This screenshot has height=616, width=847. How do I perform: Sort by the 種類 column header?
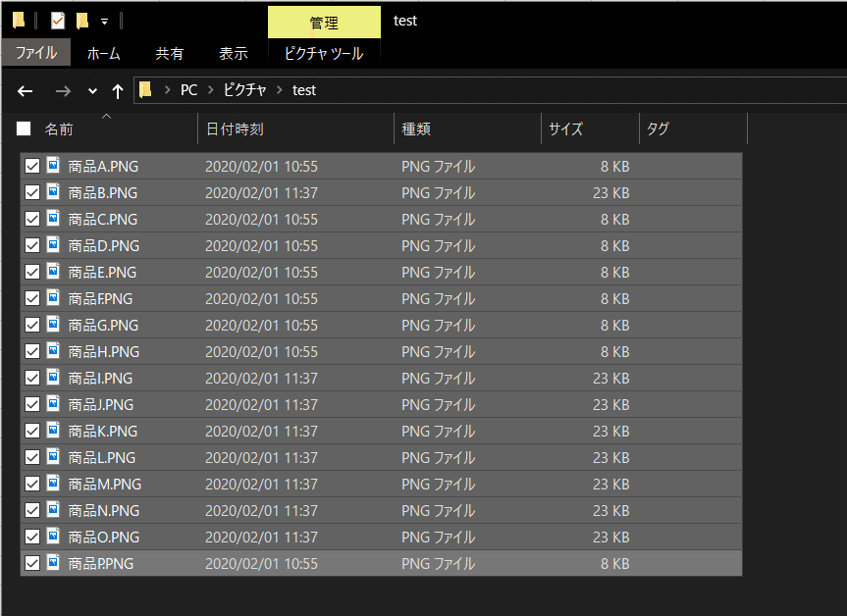coord(416,129)
